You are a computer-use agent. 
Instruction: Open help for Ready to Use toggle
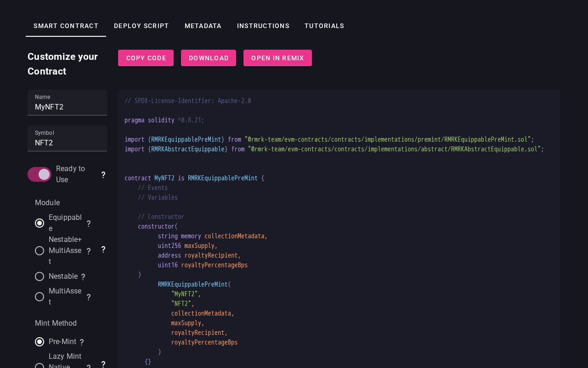click(103, 175)
